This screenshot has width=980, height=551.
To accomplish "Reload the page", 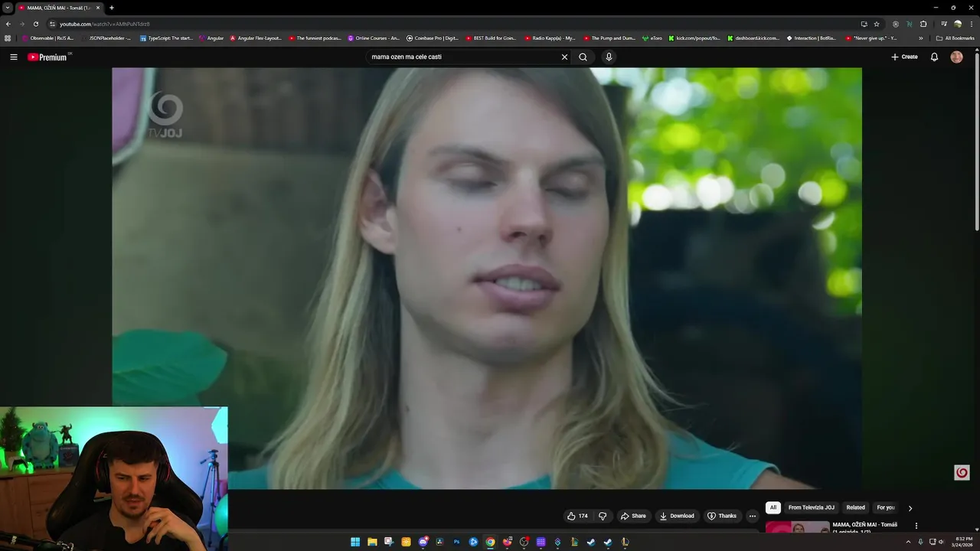I will [x=35, y=24].
